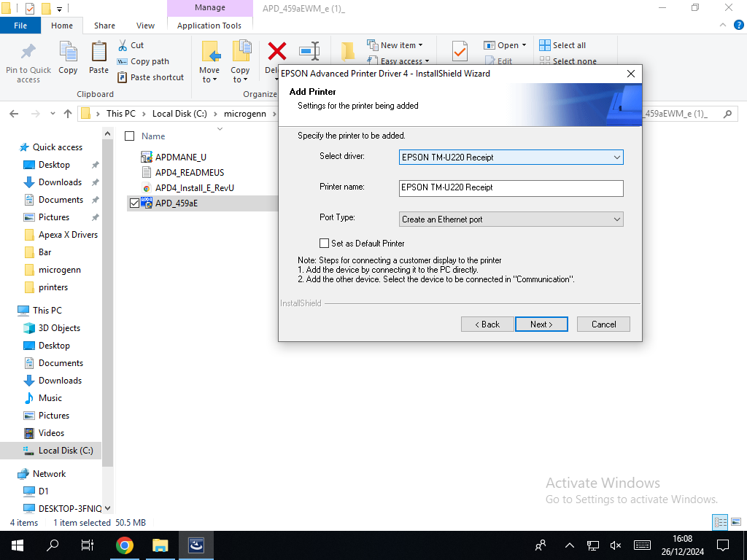747x560 pixels.
Task: Uncheck the APD_459aE file checkbox
Action: click(x=133, y=203)
